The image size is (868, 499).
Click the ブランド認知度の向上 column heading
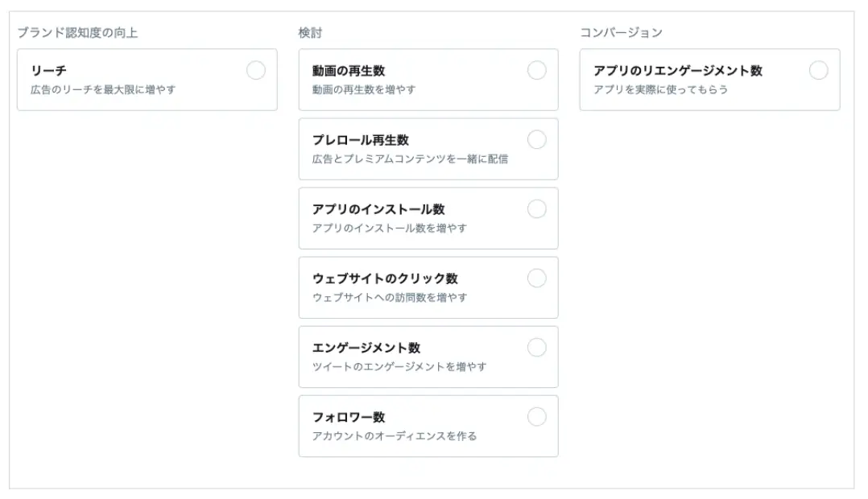(77, 33)
